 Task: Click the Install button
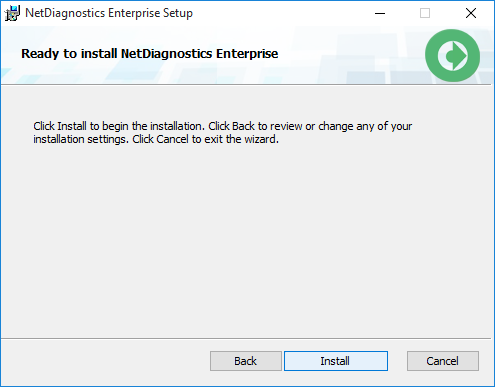[336, 361]
